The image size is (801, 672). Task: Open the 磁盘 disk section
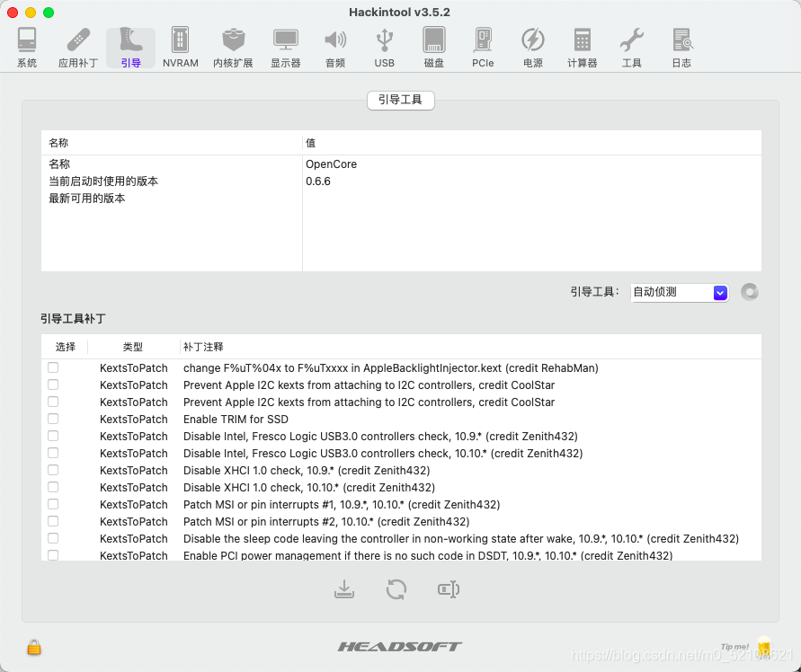433,48
